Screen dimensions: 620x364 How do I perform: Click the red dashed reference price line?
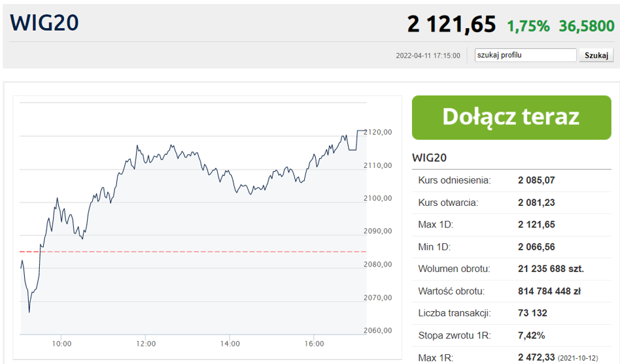[193, 252]
